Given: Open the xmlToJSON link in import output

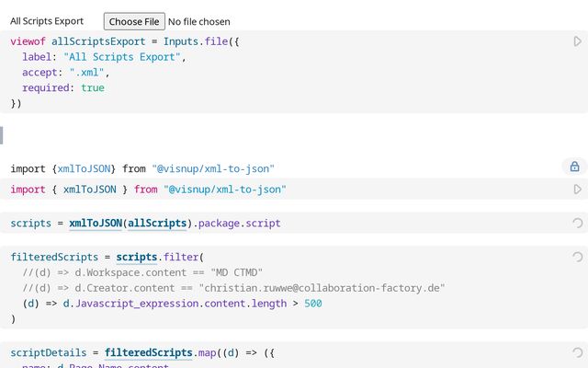Looking at the screenshot, I should (85, 168).
